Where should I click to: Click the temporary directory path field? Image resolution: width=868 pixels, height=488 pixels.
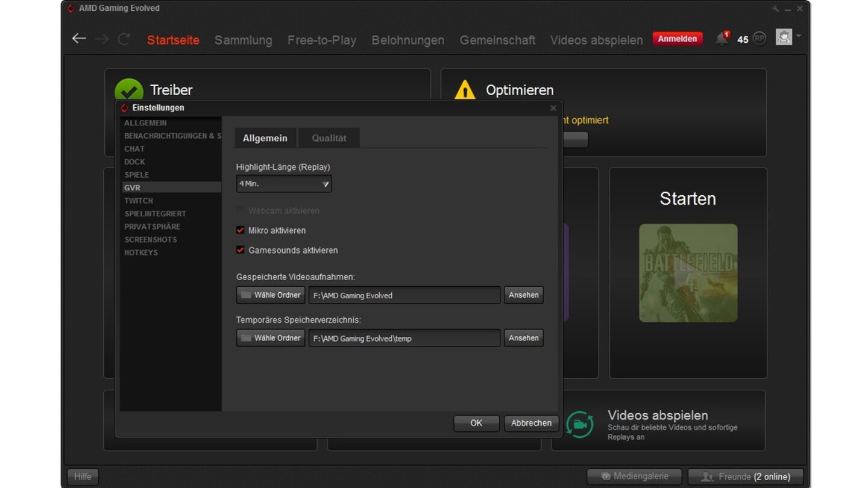[x=404, y=338]
